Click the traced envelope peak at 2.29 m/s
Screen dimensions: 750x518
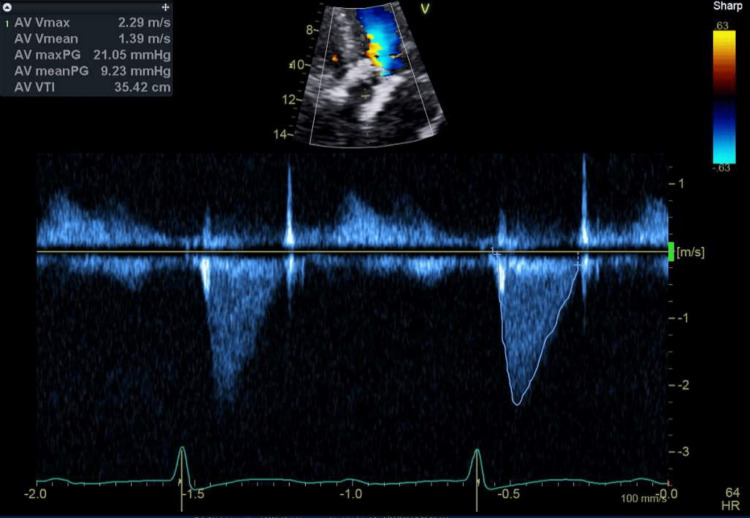pyautogui.click(x=517, y=405)
